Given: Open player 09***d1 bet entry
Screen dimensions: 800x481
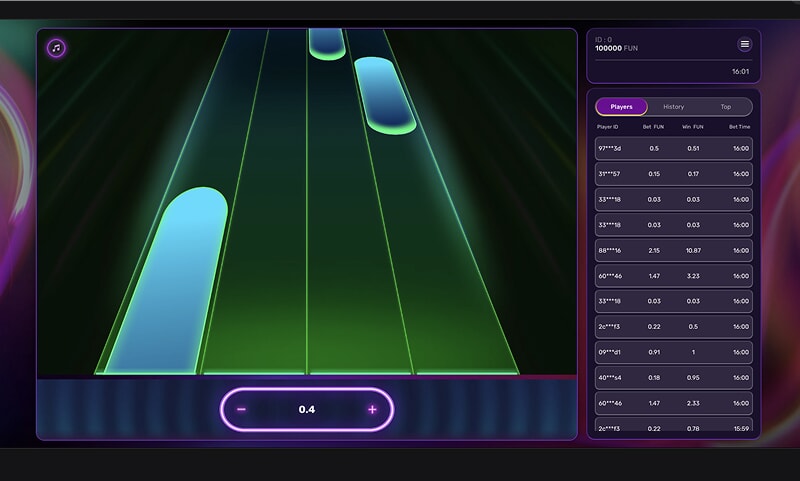Looking at the screenshot, I should 673,352.
